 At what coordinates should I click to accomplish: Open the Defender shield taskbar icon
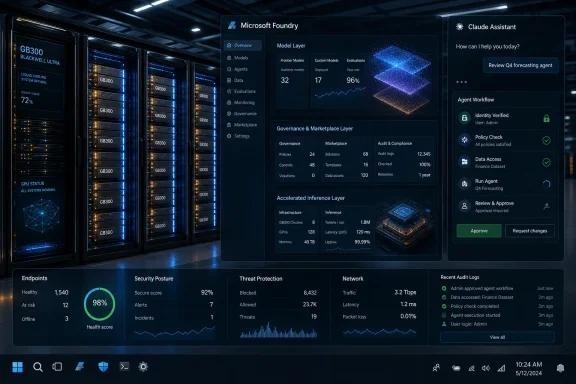[x=103, y=366]
